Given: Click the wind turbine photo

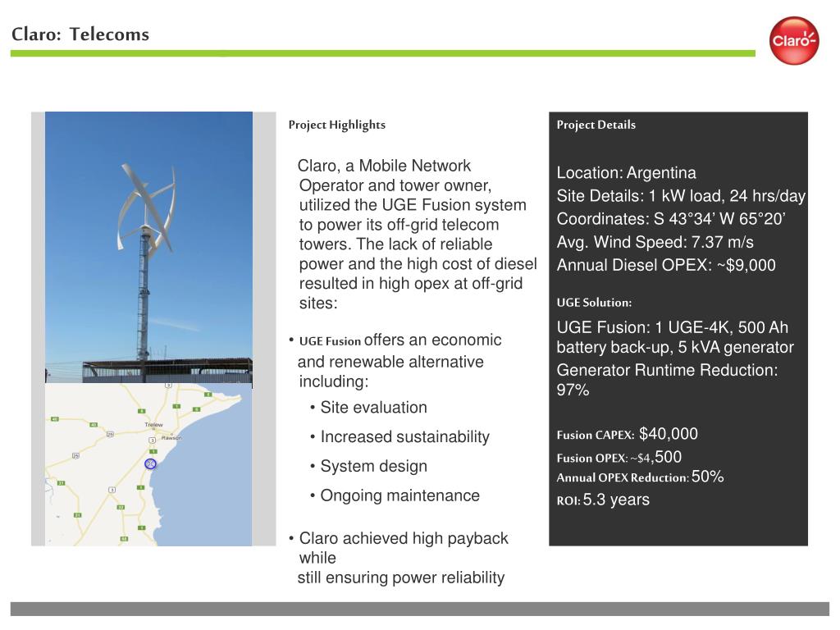Looking at the screenshot, I should tap(148, 247).
